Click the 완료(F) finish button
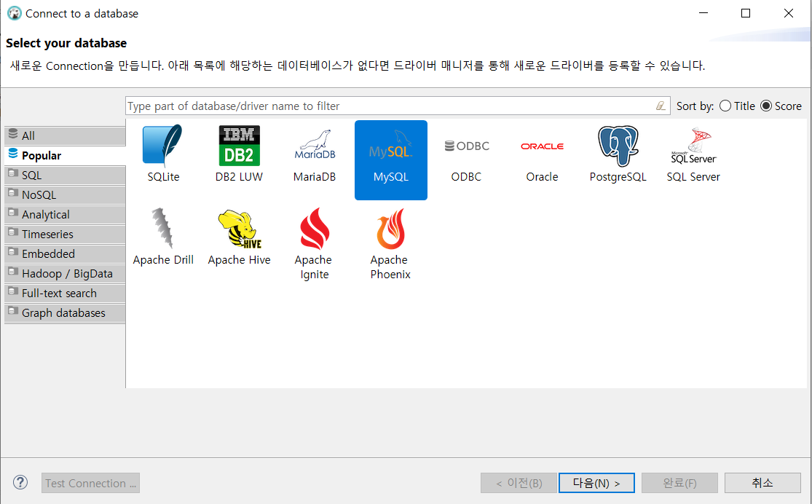This screenshot has width=812, height=504. [x=679, y=483]
